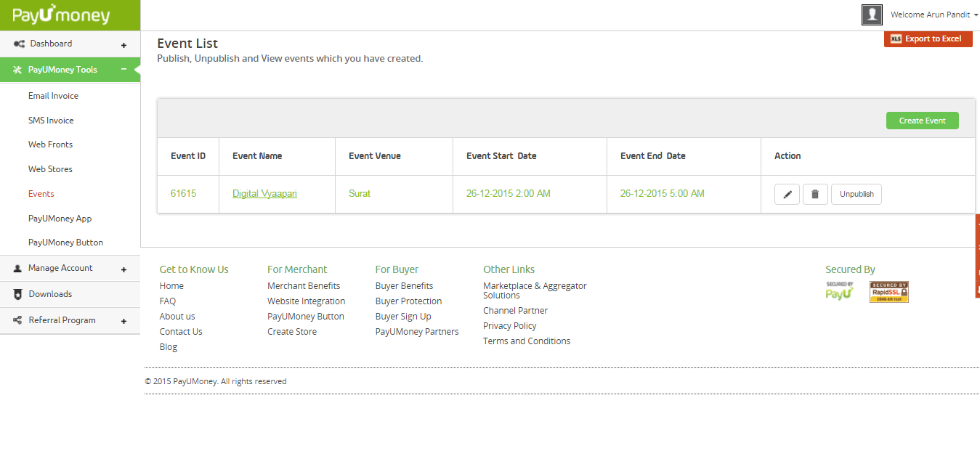
Task: Open Marketplace & Aggregator Solutions link
Action: point(535,290)
